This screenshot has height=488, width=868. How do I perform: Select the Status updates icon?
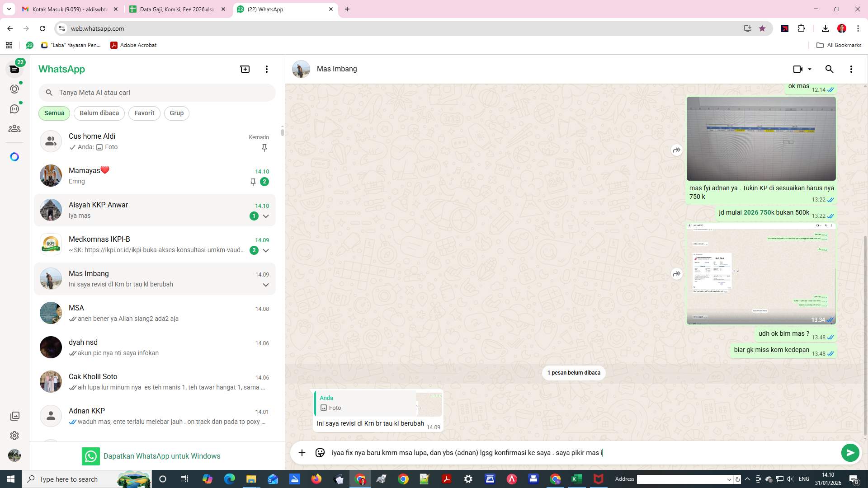14,89
